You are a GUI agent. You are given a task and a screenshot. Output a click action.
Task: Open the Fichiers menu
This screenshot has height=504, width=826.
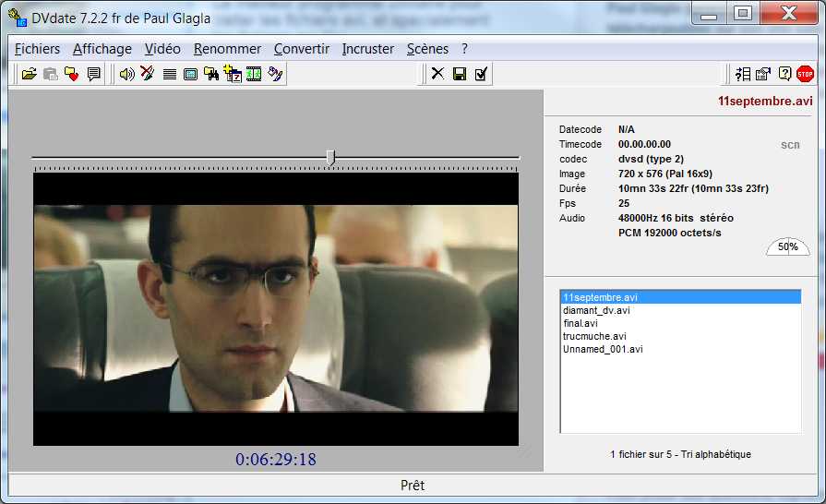click(x=37, y=49)
